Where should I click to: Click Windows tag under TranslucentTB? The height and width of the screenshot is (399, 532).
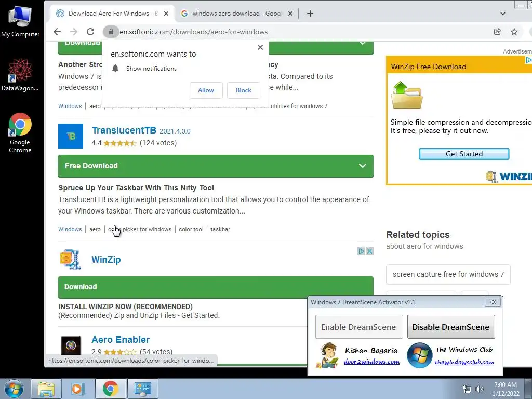coord(70,229)
